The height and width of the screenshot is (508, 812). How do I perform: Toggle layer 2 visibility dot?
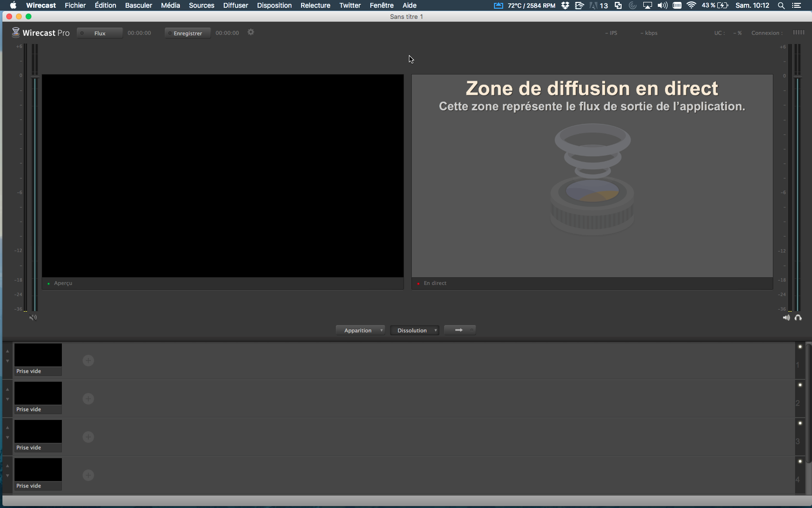pos(800,385)
